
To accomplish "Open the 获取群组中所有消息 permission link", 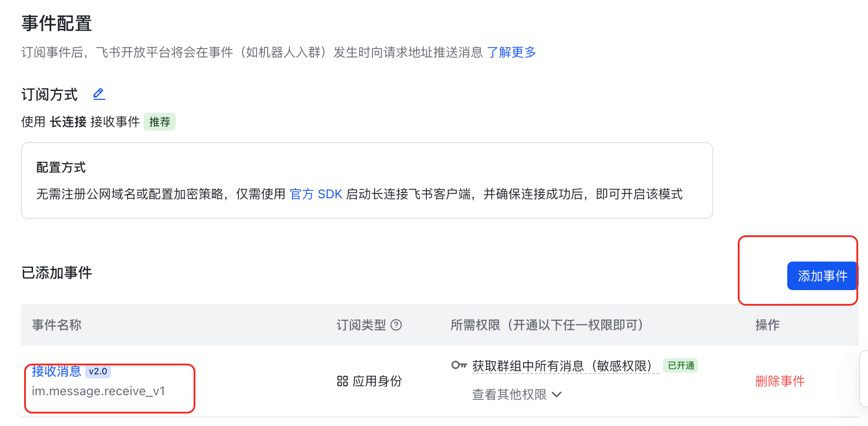I will [562, 366].
